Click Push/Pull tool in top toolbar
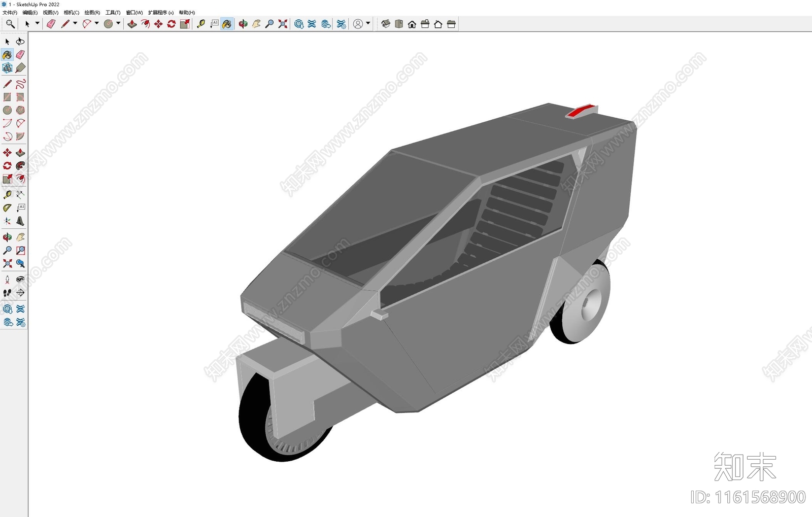This screenshot has width=812, height=517. [132, 24]
